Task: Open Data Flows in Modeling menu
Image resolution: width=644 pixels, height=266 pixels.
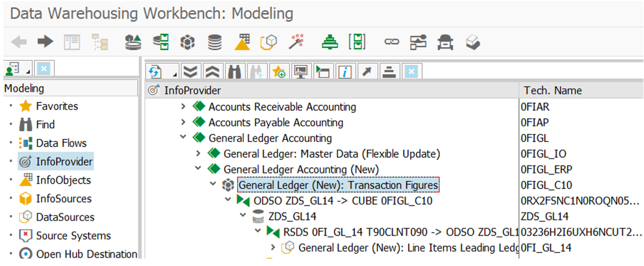Action: click(61, 144)
